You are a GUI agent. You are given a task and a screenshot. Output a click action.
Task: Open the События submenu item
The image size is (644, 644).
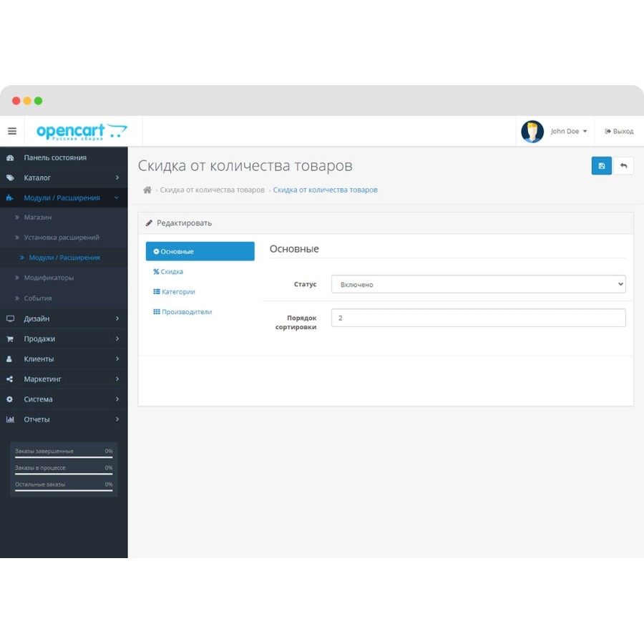[64, 298]
